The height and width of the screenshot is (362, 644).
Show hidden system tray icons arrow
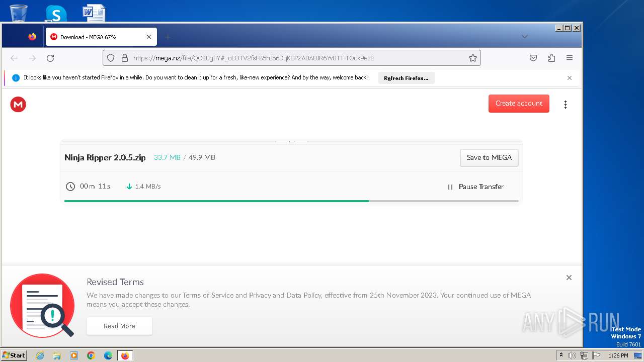tap(561, 355)
